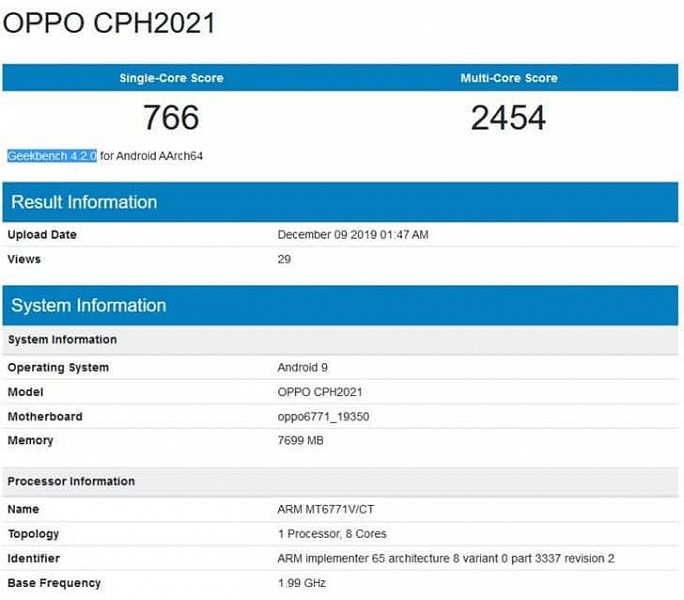Select the '1 Processor, 8 Cores' value

click(332, 534)
